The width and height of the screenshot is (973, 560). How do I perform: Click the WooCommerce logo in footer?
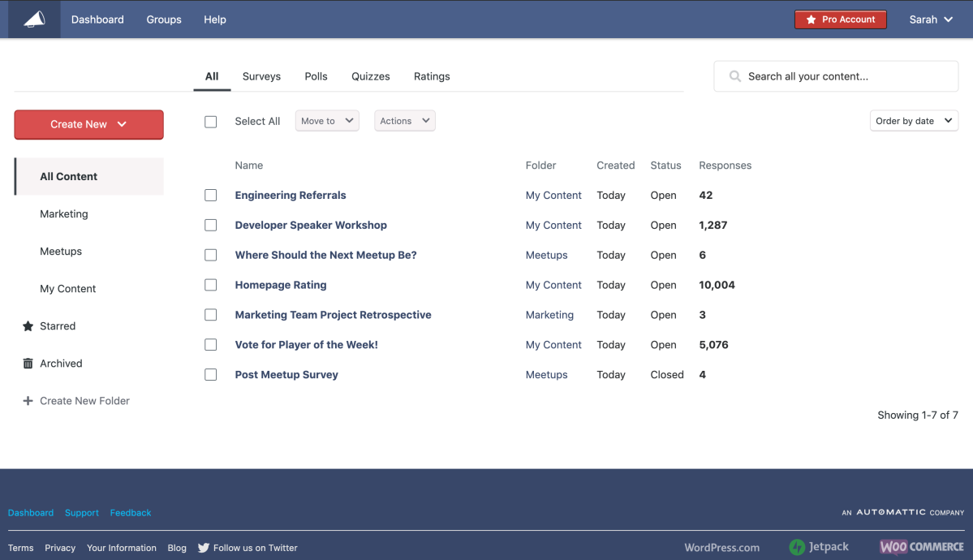(x=922, y=547)
